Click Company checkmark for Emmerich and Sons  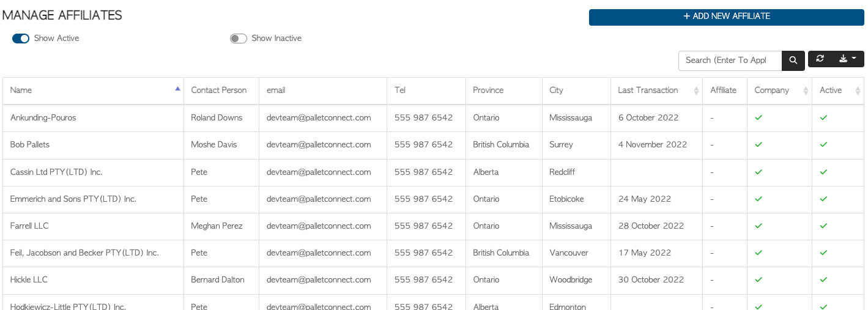(759, 199)
